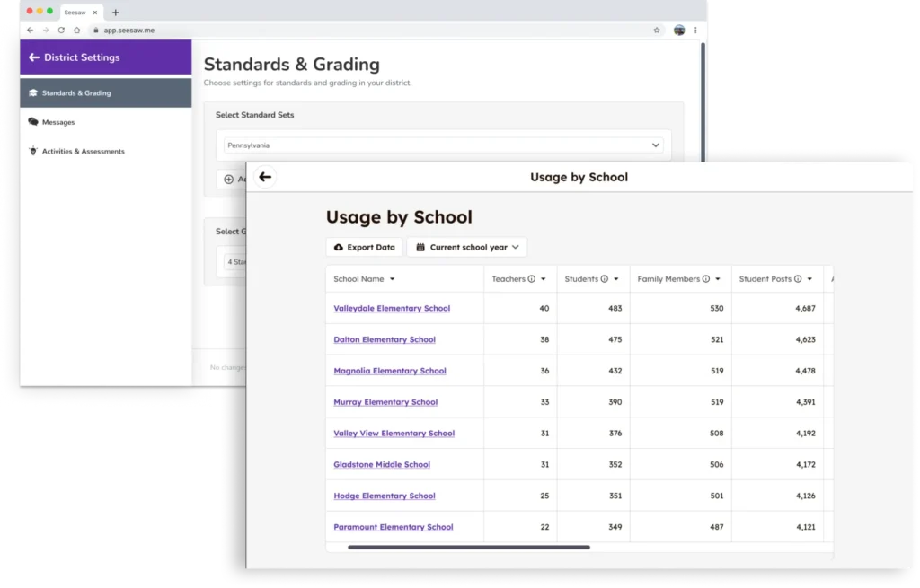
Task: Open the browser three-dot menu
Action: (695, 30)
